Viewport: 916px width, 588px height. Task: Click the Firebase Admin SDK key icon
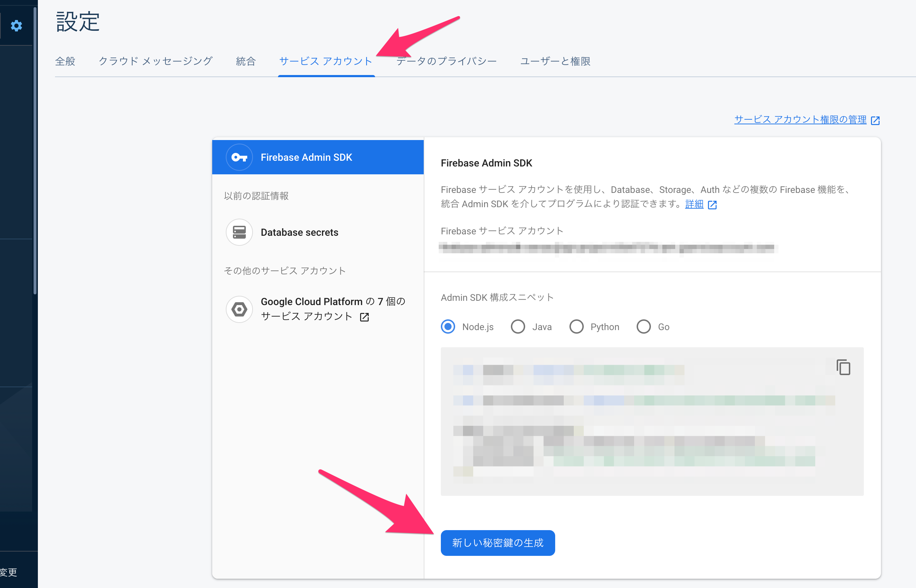pyautogui.click(x=239, y=157)
